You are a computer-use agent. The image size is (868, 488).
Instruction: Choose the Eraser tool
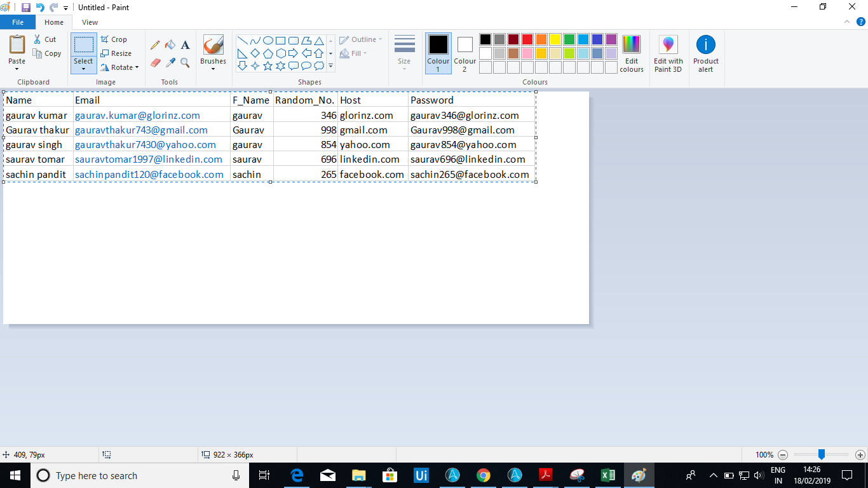click(x=155, y=62)
